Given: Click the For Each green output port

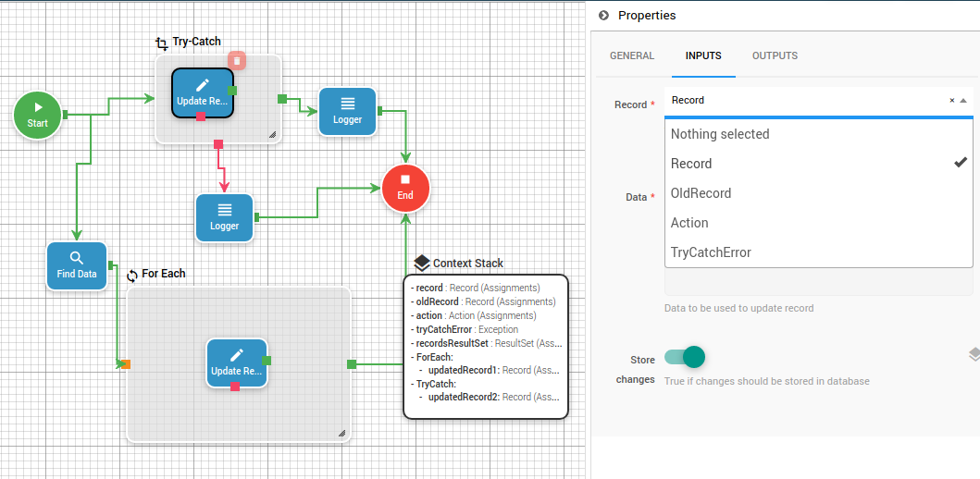Looking at the screenshot, I should (x=352, y=364).
